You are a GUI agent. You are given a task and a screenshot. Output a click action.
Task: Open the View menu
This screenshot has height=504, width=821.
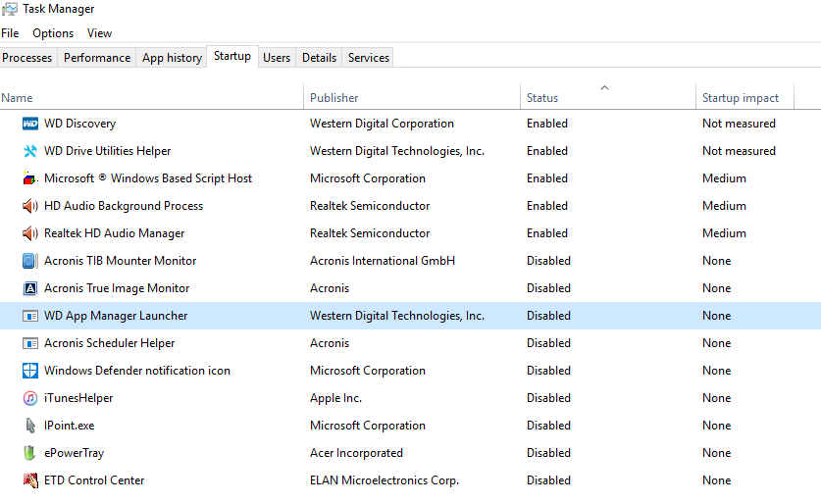point(99,33)
